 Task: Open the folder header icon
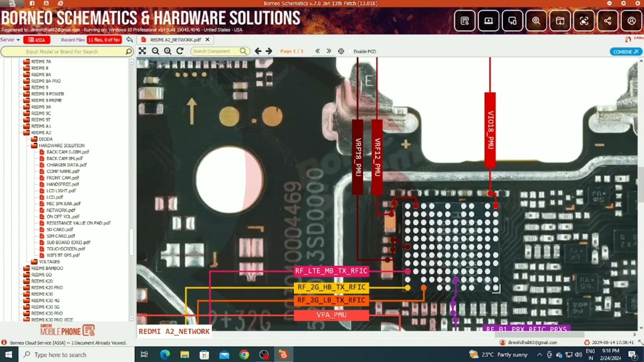tap(560, 21)
